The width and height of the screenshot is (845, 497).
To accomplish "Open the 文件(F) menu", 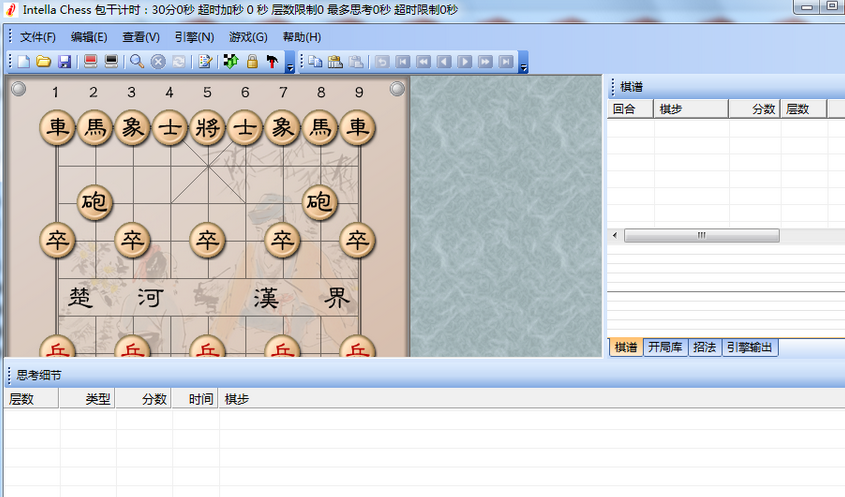I will [38, 37].
